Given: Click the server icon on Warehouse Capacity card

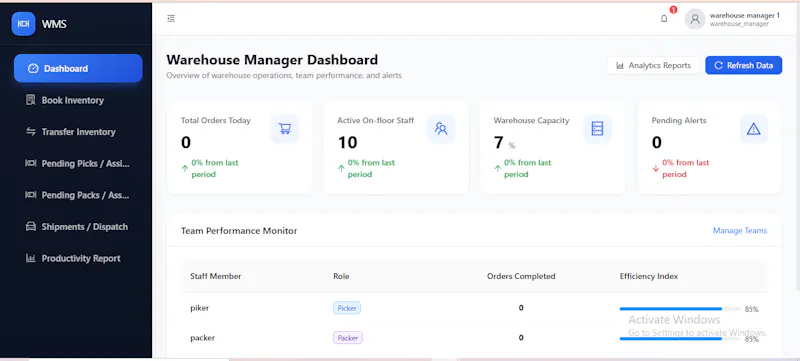Looking at the screenshot, I should pos(597,129).
